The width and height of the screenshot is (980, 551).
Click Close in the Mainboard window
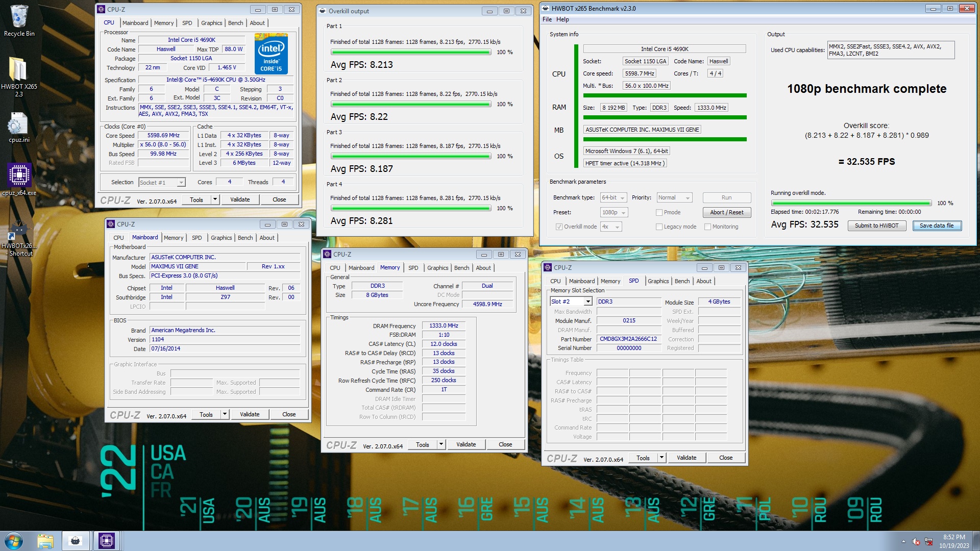coord(289,414)
